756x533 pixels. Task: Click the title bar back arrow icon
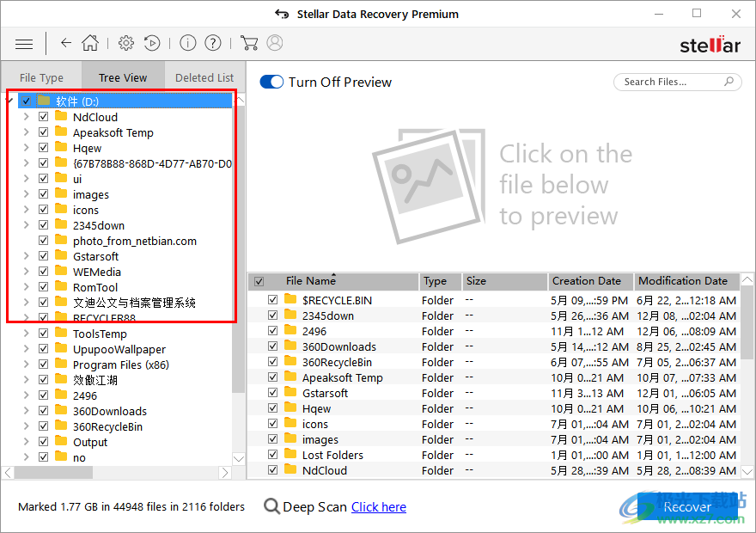(x=282, y=14)
